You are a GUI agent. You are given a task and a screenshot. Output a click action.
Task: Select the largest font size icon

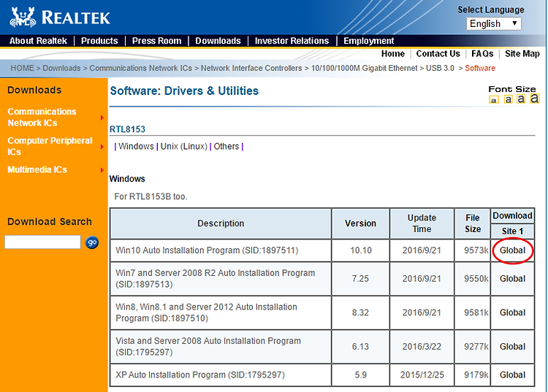(534, 99)
